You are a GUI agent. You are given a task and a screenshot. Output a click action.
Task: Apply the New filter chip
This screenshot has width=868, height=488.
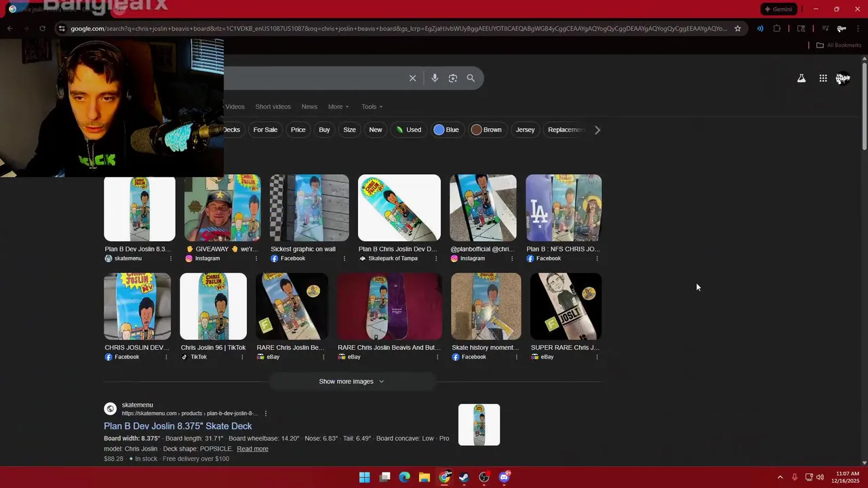tap(376, 129)
